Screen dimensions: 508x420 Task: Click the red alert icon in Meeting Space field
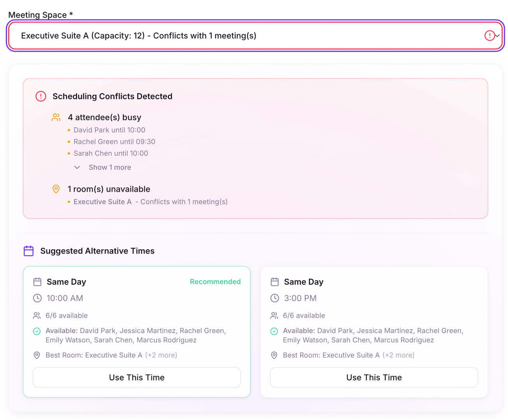(x=490, y=35)
